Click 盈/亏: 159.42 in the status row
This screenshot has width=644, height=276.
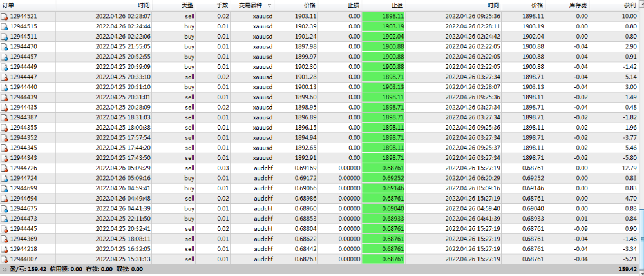click(28, 270)
